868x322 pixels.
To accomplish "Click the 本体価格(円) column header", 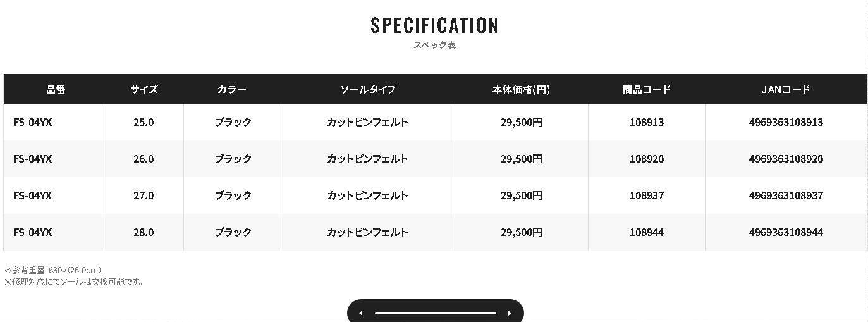I will (521, 89).
